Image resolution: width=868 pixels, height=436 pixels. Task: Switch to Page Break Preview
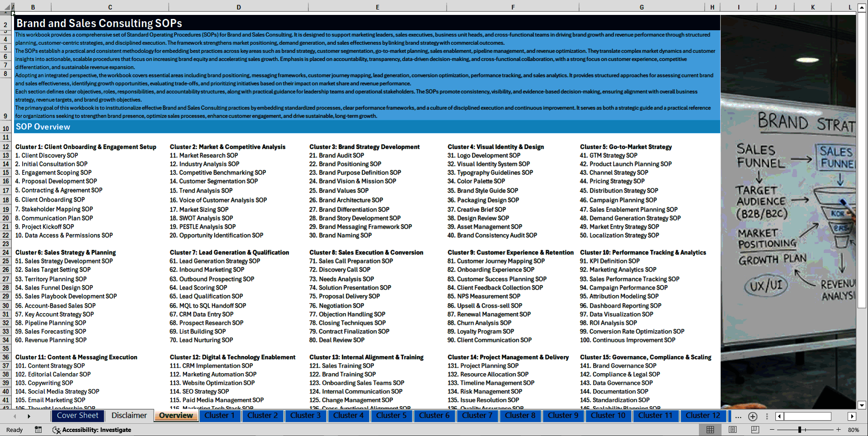[x=755, y=430]
